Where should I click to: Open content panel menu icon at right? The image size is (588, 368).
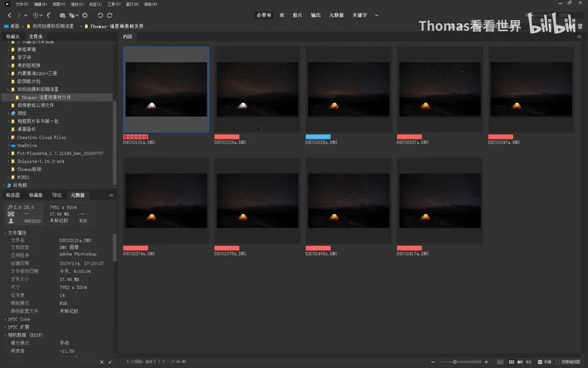[x=580, y=37]
